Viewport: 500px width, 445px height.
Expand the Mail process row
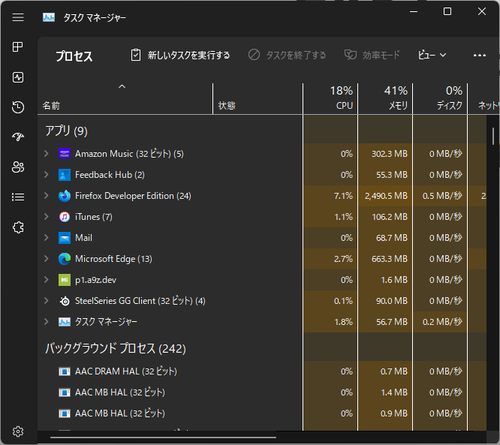(46, 237)
